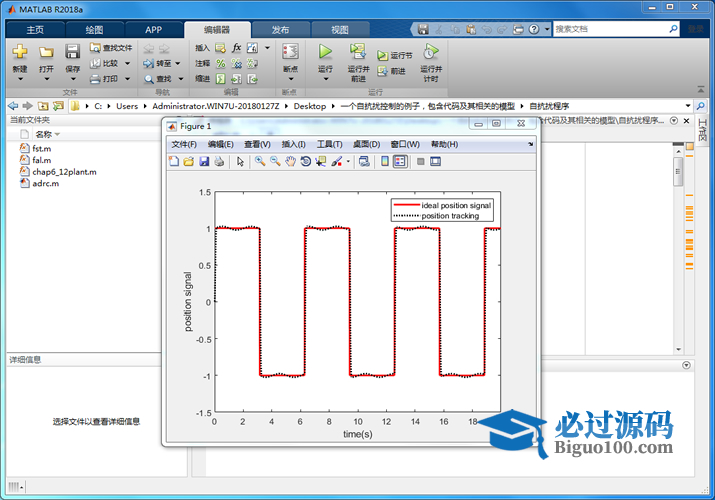Screen dimensions: 715x500
Task: Open Help (帮助) menu in Figure 1
Action: tap(445, 144)
